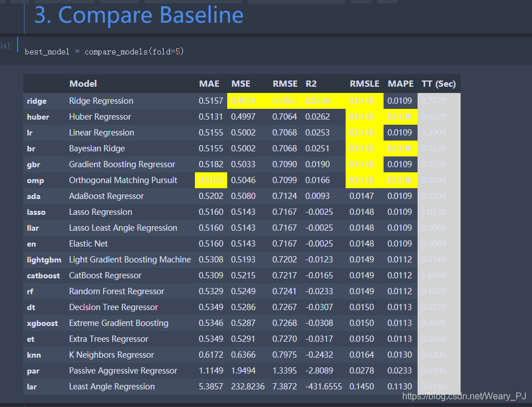Click the 'TT (Sec)' column header
The width and height of the screenshot is (532, 407).
pos(439,84)
